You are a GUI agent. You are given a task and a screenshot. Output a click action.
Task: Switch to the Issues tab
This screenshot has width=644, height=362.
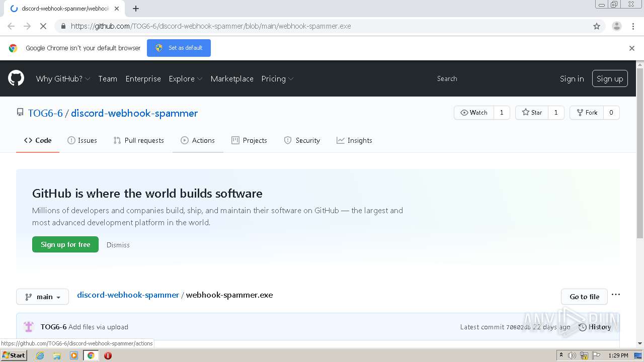82,140
